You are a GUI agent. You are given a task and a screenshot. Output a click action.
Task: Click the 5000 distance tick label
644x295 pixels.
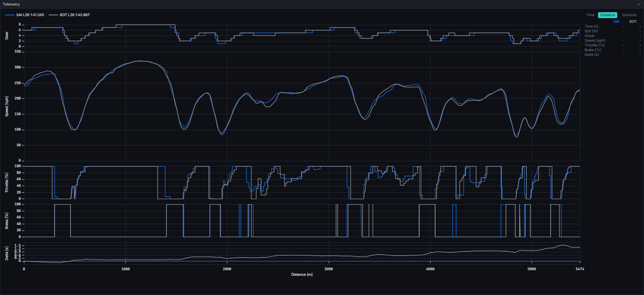point(532,269)
